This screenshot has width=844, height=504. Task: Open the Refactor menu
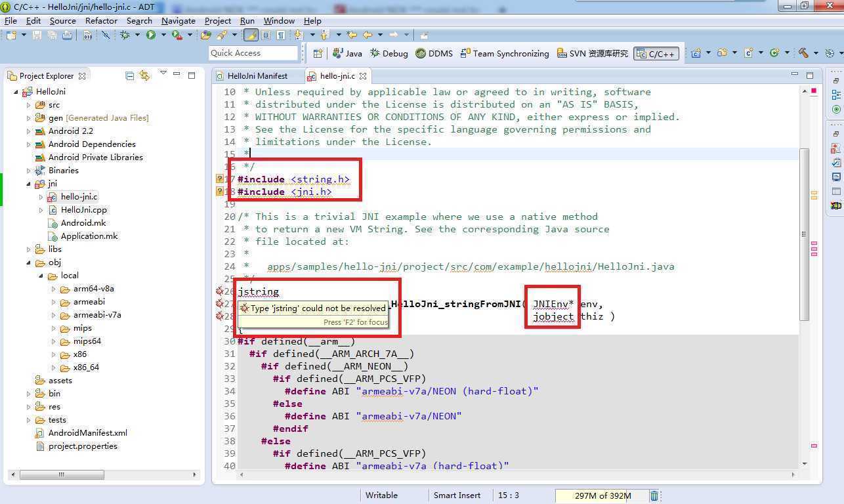[101, 20]
